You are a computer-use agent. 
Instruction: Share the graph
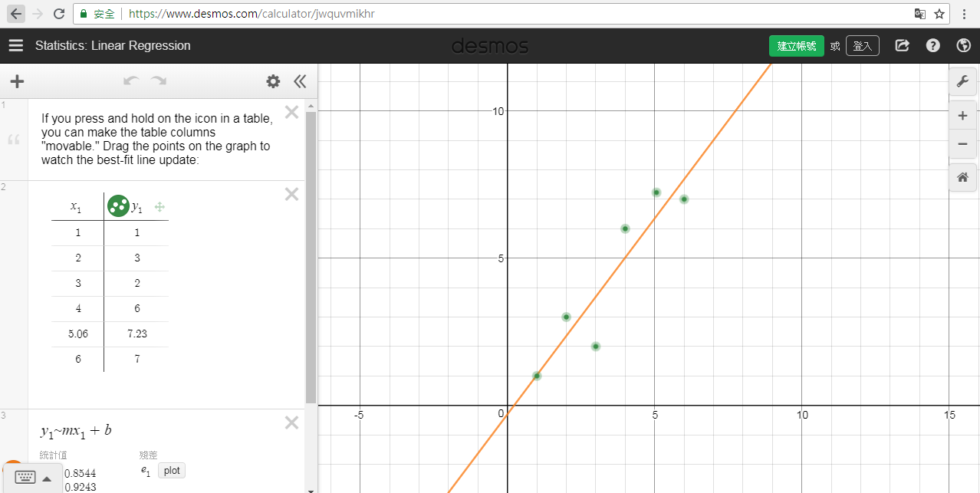click(903, 46)
